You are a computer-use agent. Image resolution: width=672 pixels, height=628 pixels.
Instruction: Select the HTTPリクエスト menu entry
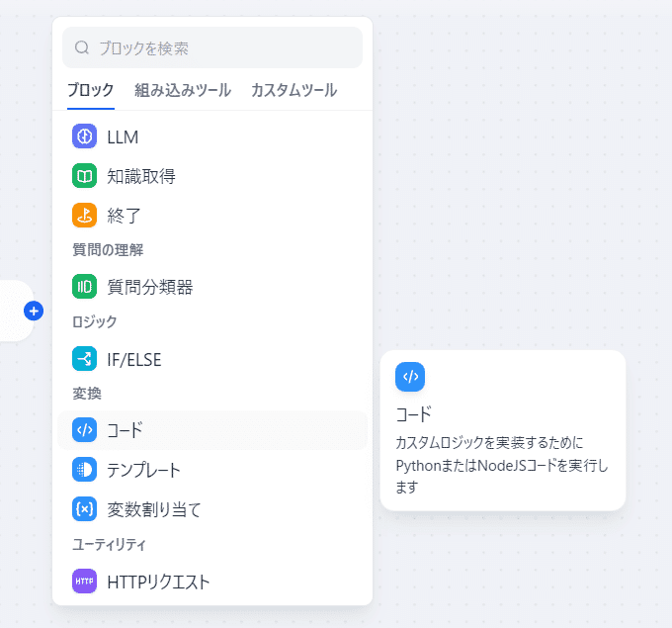pos(159,582)
